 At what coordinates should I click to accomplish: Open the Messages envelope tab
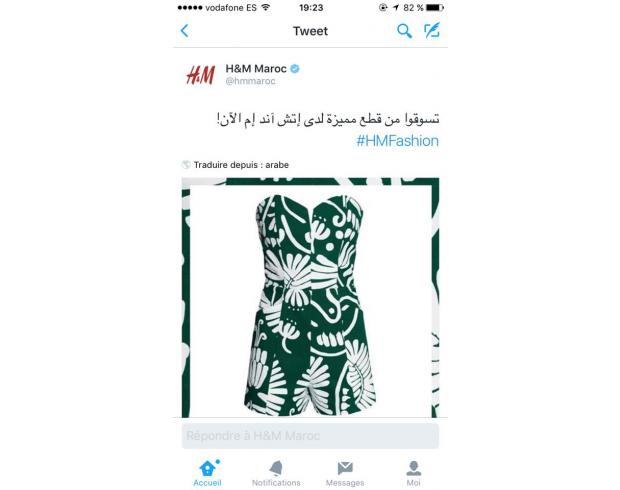click(x=345, y=473)
